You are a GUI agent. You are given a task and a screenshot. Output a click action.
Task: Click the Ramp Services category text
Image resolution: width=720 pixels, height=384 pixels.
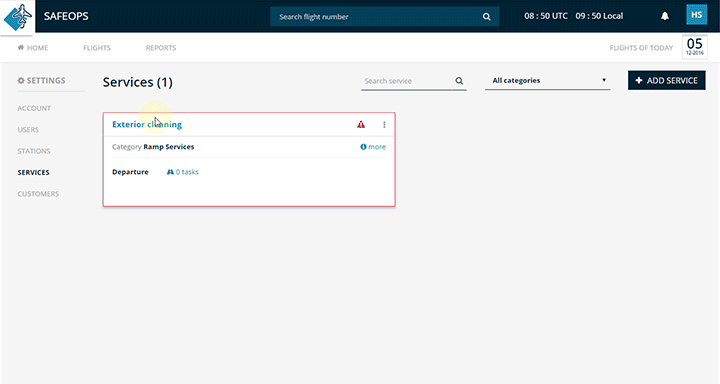pos(169,147)
